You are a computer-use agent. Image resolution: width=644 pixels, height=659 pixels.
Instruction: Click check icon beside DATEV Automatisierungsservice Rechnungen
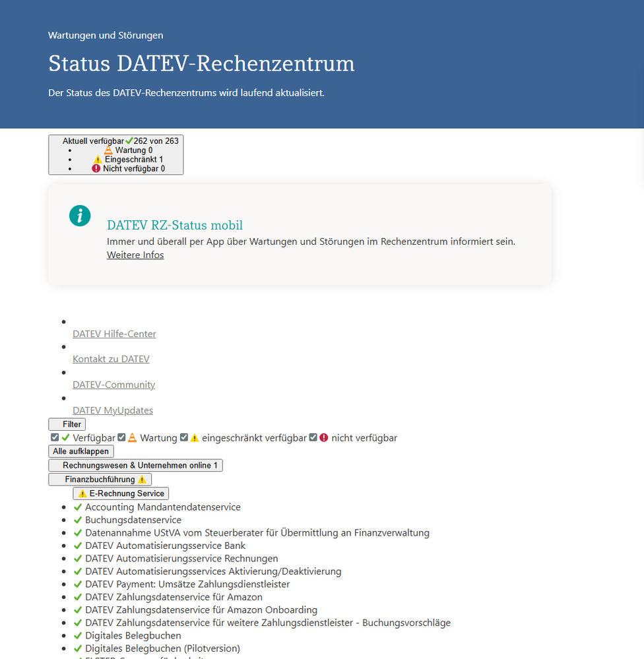(x=78, y=559)
